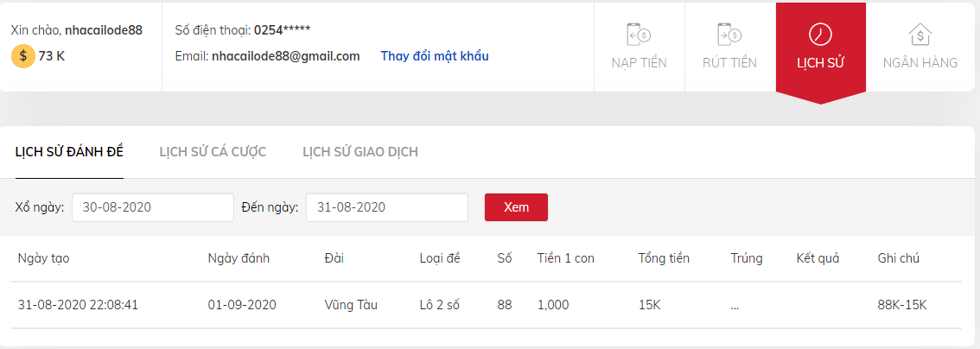This screenshot has width=980, height=349.
Task: Click the Thay đổi mật khẩu link
Action: (x=435, y=56)
